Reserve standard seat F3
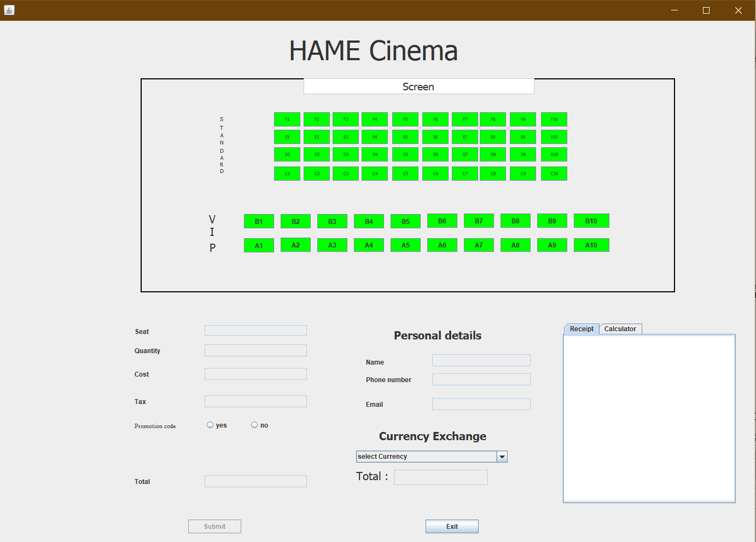 346,119
